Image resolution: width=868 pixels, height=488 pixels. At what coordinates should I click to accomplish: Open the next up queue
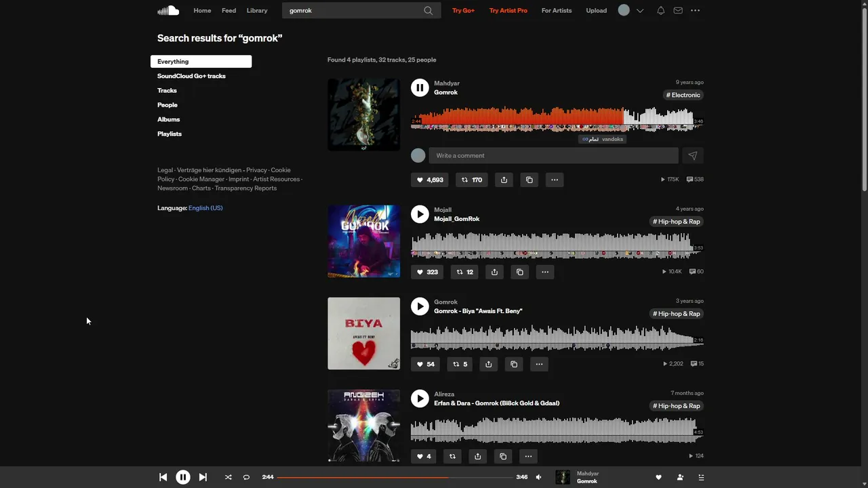tap(701, 477)
